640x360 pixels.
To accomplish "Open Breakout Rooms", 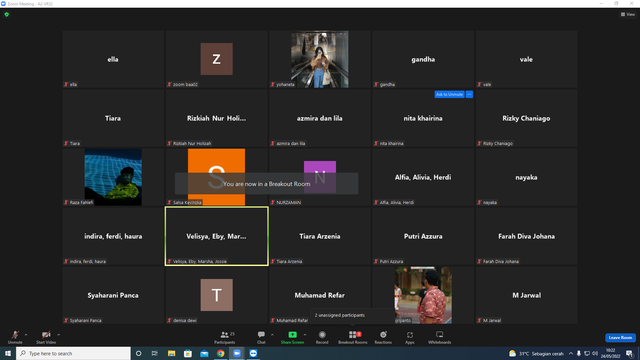I will coord(353,337).
